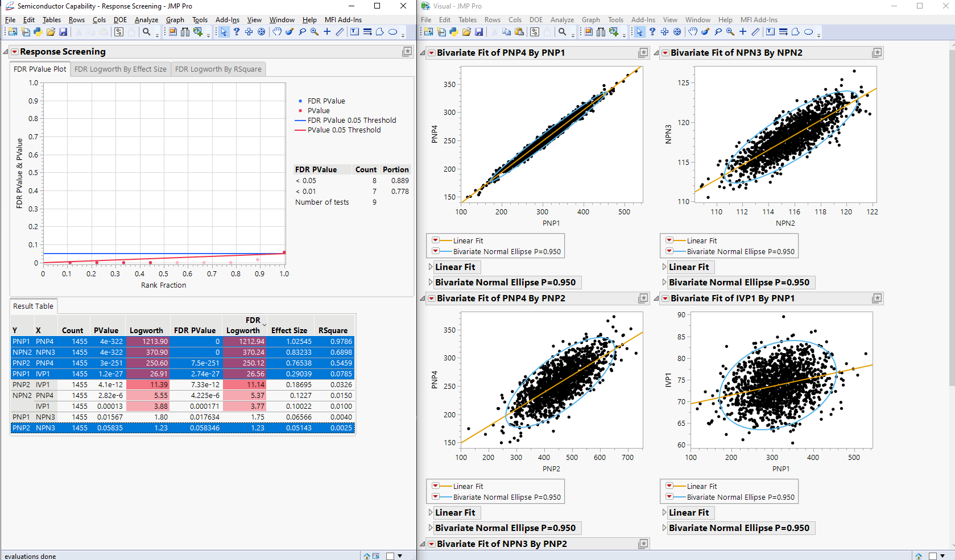Click the Save toolbar icon in the Visual window
The height and width of the screenshot is (560, 955).
479,32
